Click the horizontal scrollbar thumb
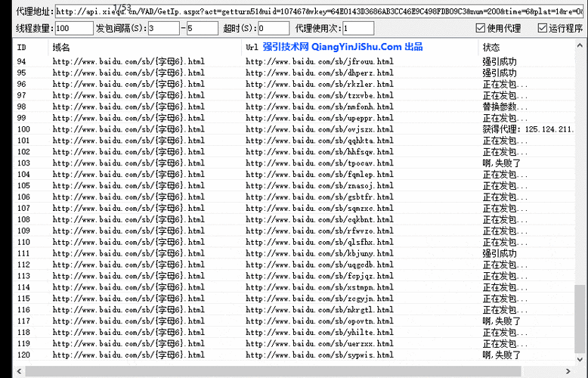This screenshot has height=378, width=588. coord(273,371)
